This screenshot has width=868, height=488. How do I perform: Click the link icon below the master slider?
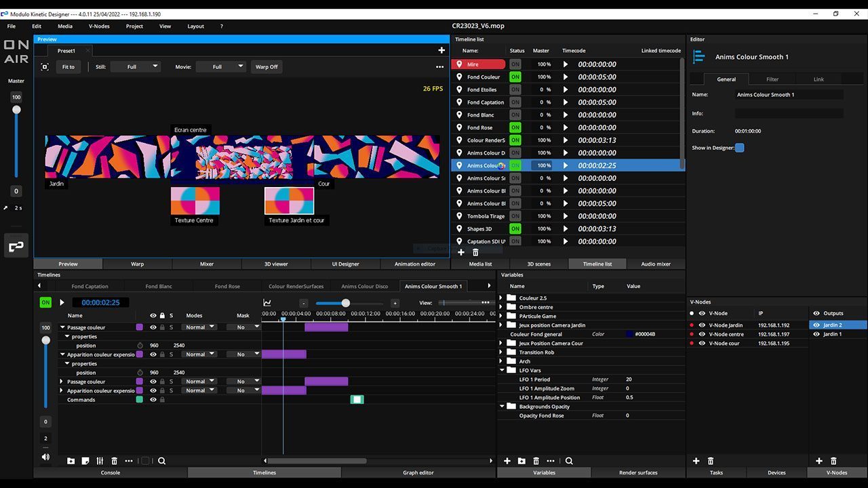pyautogui.click(x=16, y=247)
